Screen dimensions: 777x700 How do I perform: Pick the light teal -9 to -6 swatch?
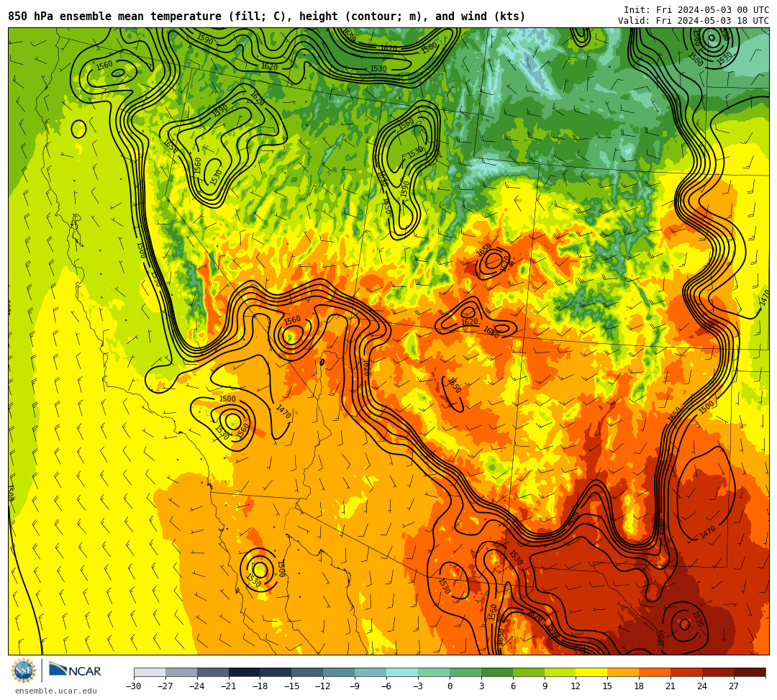(371, 672)
